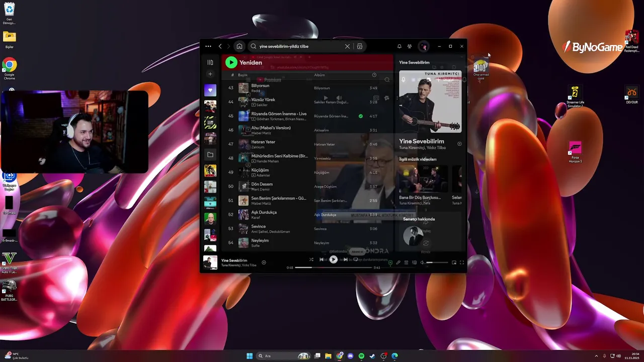The image size is (644, 362).
Task: Open the Spotify three-dots menu
Action: [x=208, y=46]
